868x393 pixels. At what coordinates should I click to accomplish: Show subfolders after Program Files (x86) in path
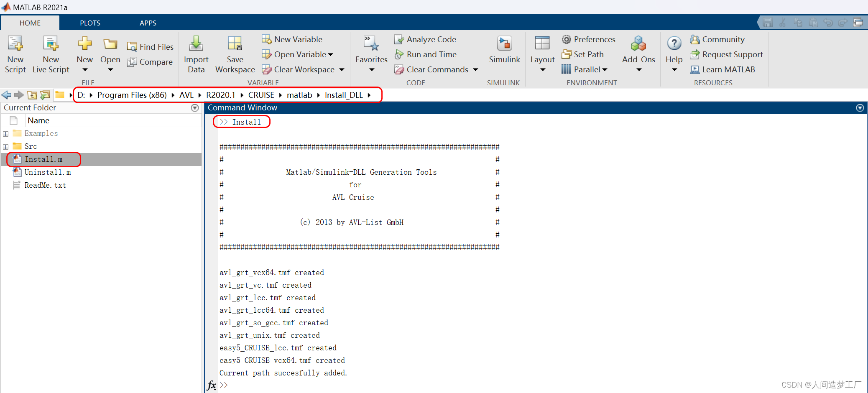point(173,95)
